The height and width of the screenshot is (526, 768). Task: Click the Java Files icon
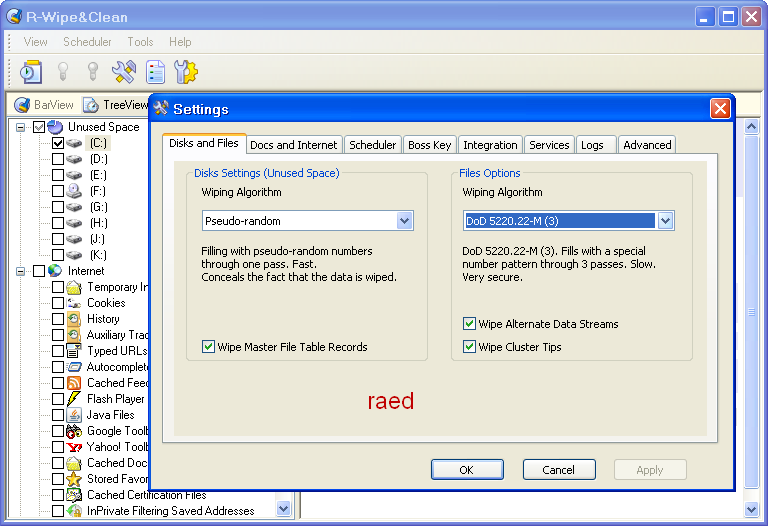[74, 415]
